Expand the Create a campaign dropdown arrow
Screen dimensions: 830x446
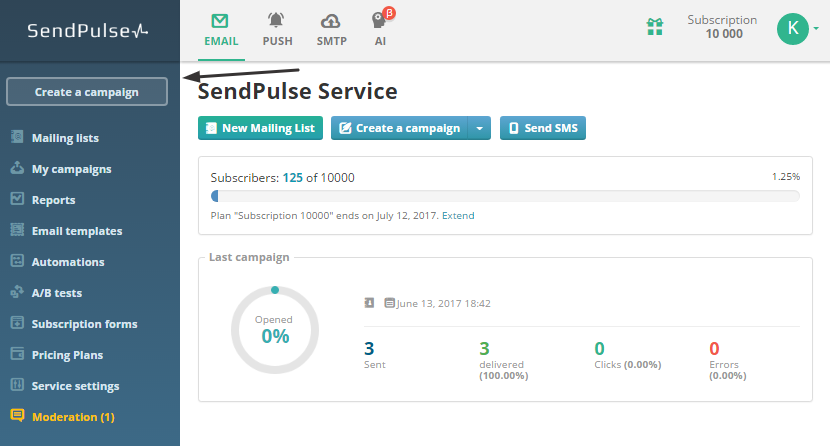(480, 128)
